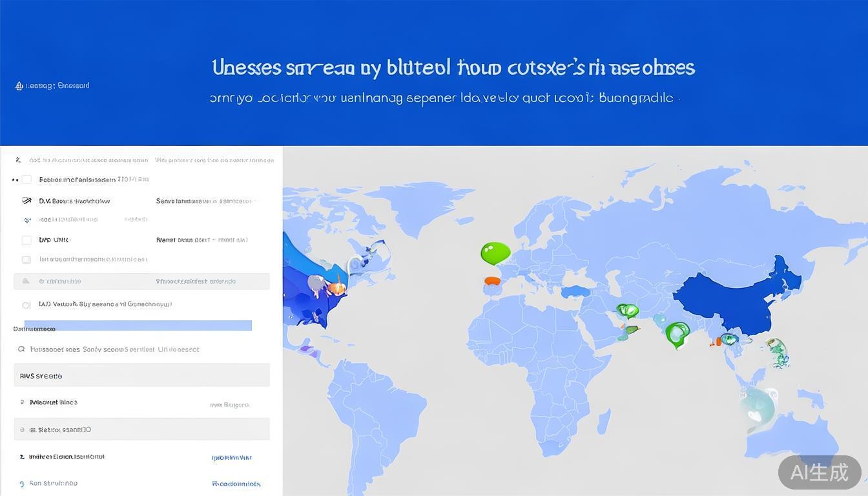The width and height of the screenshot is (868, 496).
Task: Click the dark blue China region on map
Action: pyautogui.click(x=730, y=297)
